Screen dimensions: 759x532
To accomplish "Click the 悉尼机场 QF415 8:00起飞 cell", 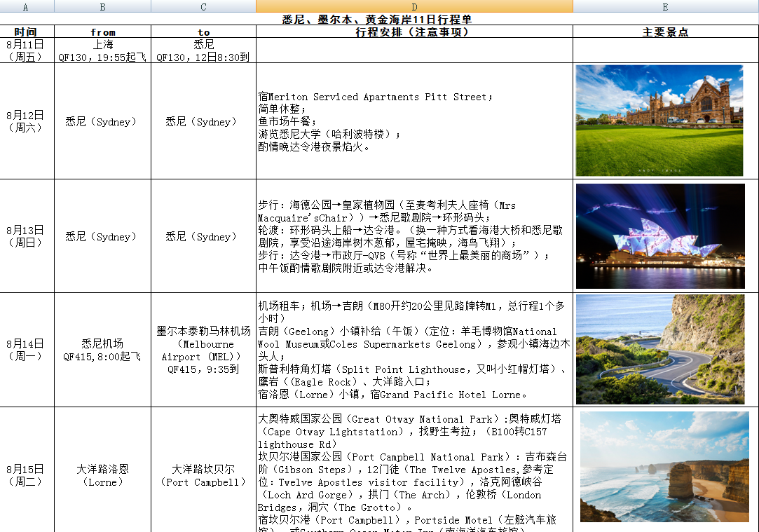I will coord(102,350).
